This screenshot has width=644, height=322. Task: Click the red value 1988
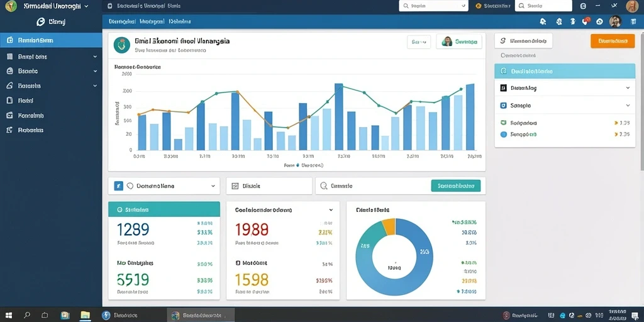[252, 230]
